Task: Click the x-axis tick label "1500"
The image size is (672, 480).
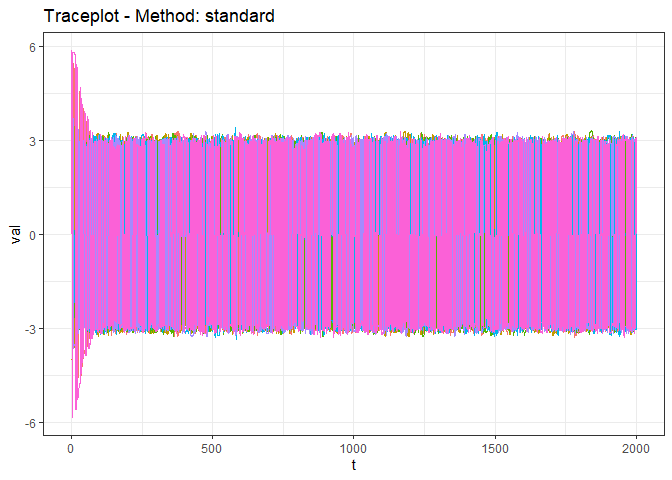Action: pyautogui.click(x=495, y=446)
